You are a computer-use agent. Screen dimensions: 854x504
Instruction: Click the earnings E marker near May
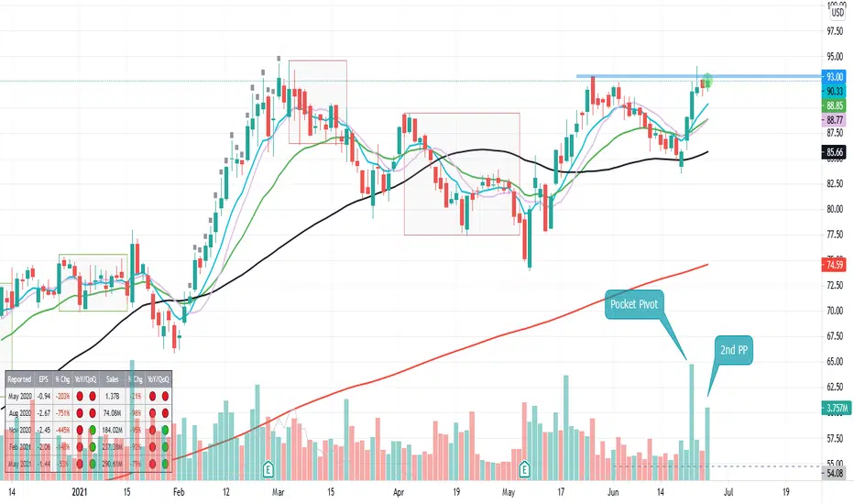(524, 468)
